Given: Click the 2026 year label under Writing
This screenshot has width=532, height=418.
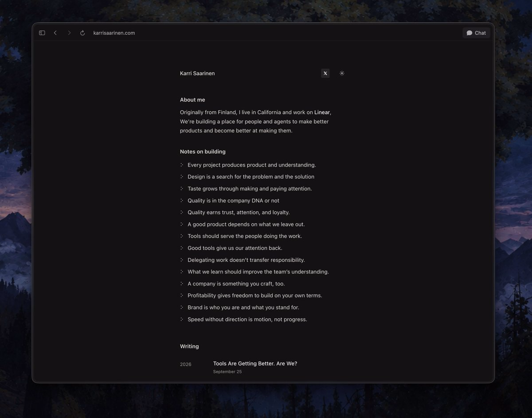Looking at the screenshot, I should pyautogui.click(x=186, y=364).
